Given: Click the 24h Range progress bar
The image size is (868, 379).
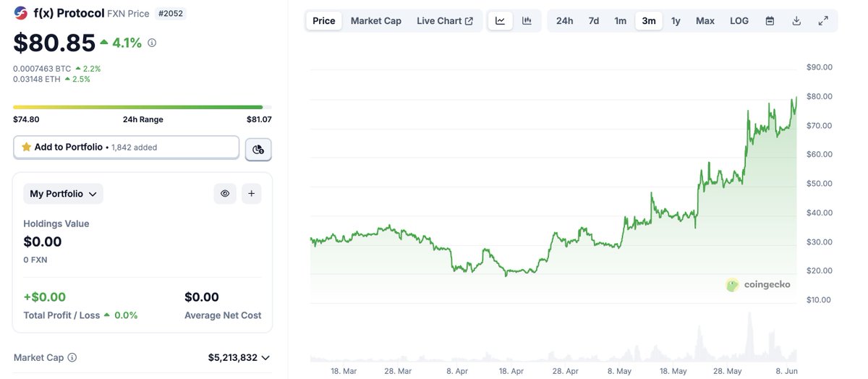Looking at the screenshot, I should [142, 107].
